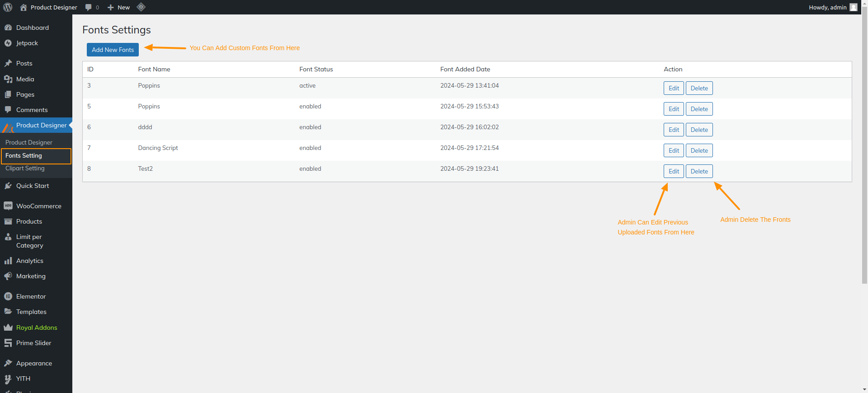Go to the Posts menu
This screenshot has height=393, width=868.
point(36,63)
